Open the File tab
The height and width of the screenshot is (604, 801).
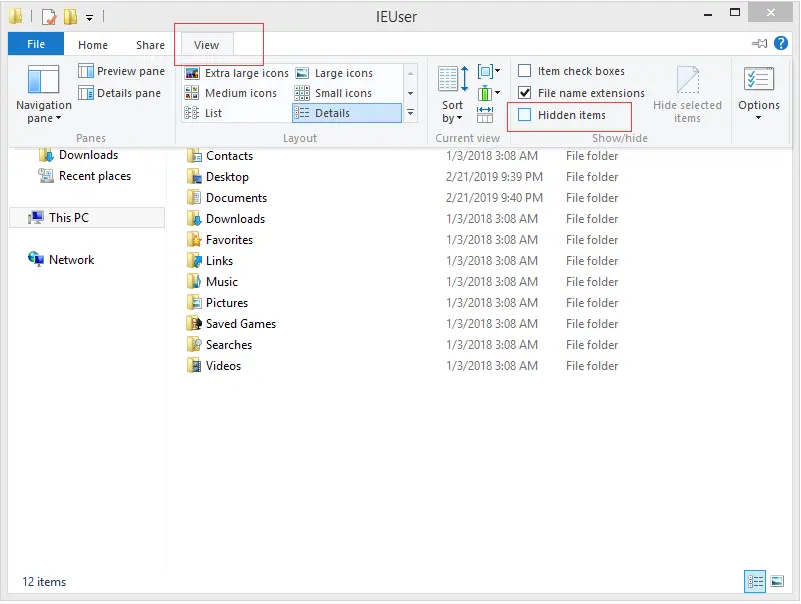pos(36,44)
